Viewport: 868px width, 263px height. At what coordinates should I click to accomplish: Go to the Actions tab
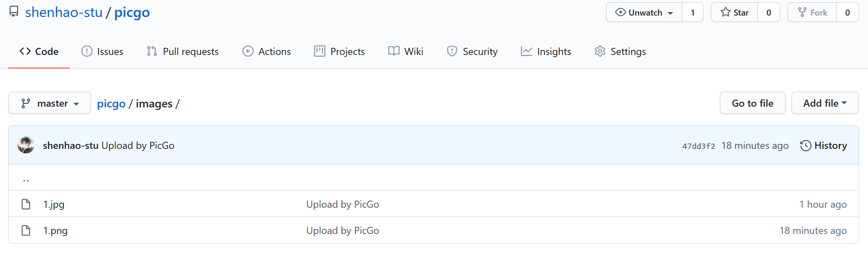(x=267, y=51)
